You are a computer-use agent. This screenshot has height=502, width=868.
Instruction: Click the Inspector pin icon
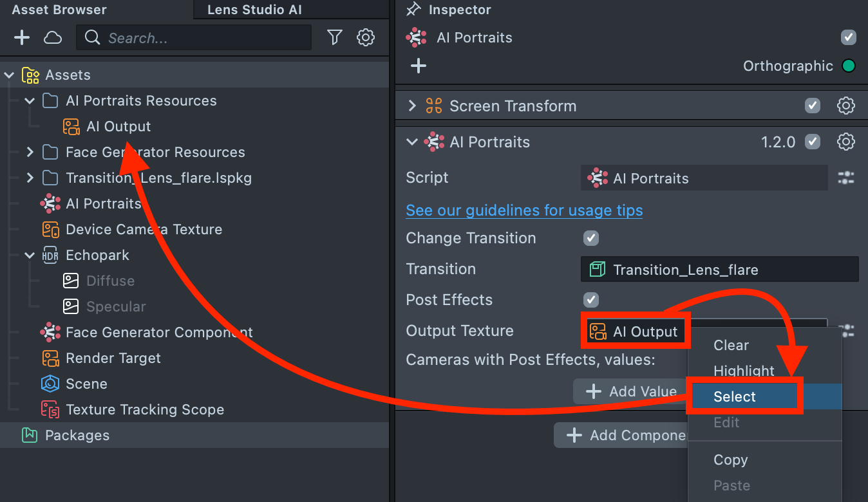click(413, 10)
